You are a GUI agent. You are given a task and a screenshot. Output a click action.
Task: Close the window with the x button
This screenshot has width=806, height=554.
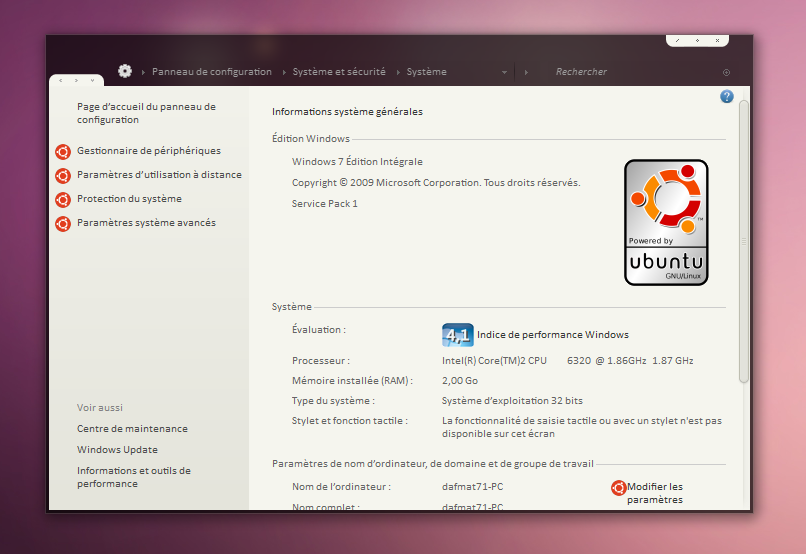point(717,41)
